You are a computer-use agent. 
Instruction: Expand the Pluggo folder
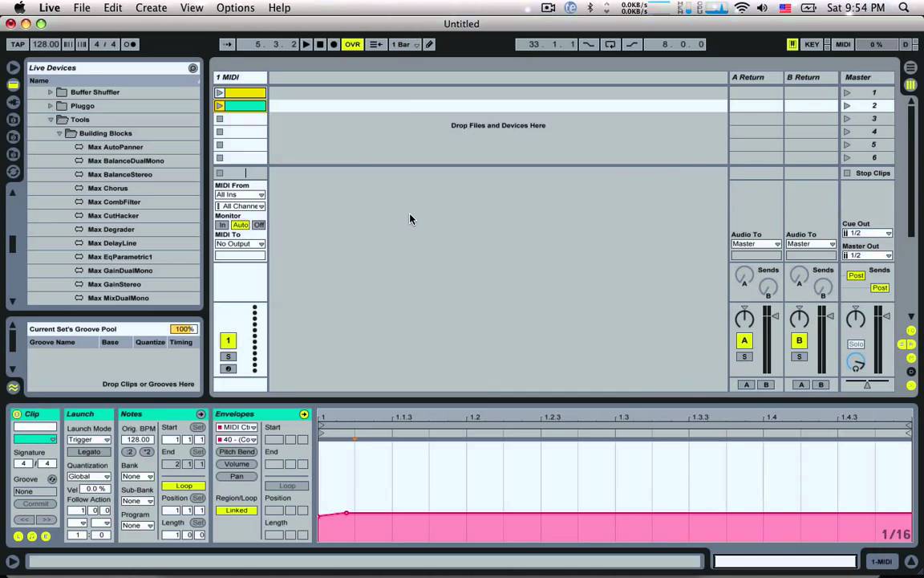coord(51,106)
